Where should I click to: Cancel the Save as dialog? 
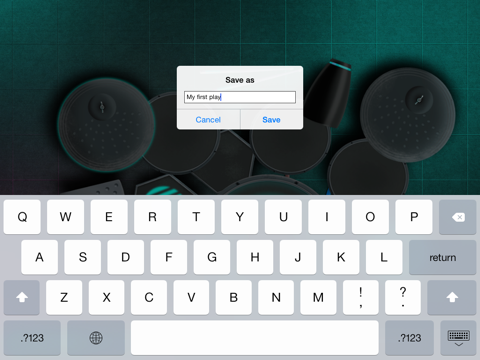208,120
